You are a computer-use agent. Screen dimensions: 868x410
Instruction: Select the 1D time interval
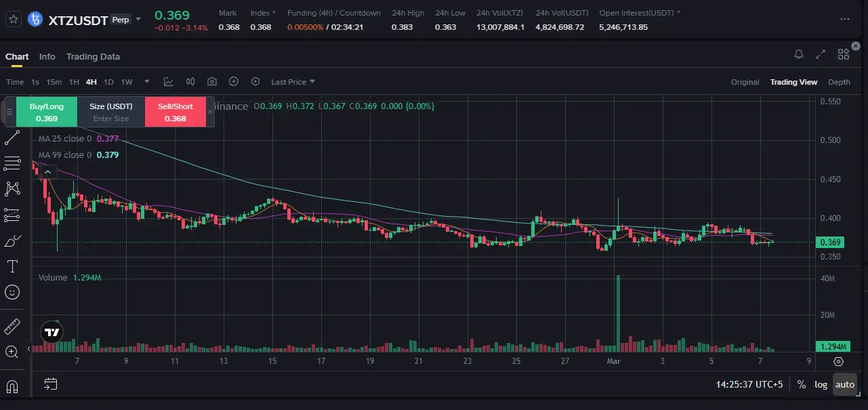[108, 82]
